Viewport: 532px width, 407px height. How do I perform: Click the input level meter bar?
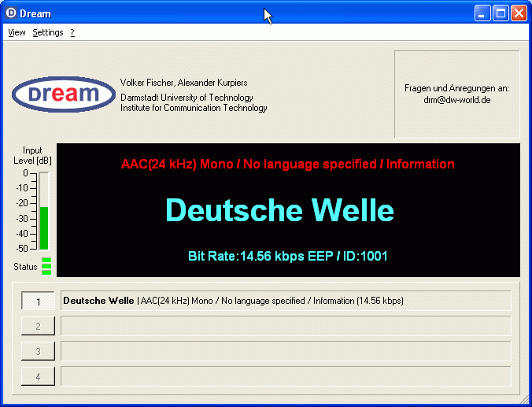pyautogui.click(x=44, y=211)
